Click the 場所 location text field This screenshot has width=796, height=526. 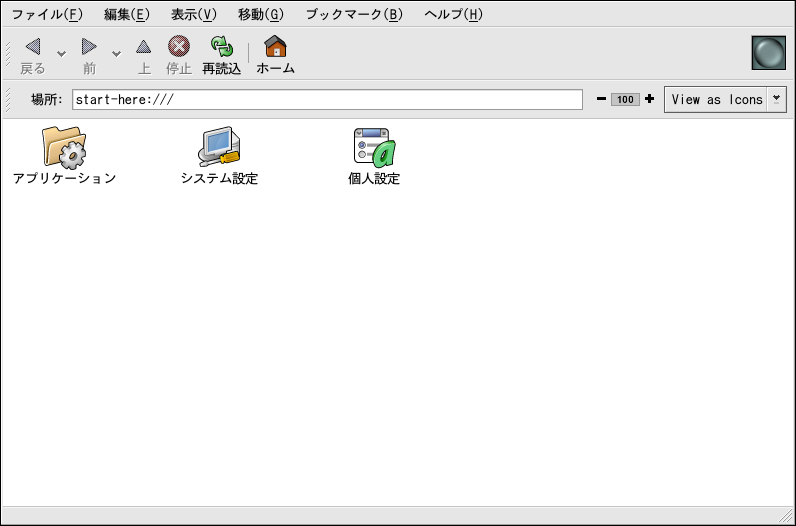point(327,100)
